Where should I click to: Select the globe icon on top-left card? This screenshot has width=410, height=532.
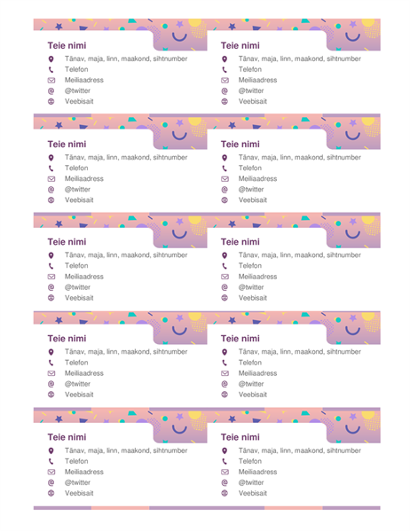pos(51,101)
